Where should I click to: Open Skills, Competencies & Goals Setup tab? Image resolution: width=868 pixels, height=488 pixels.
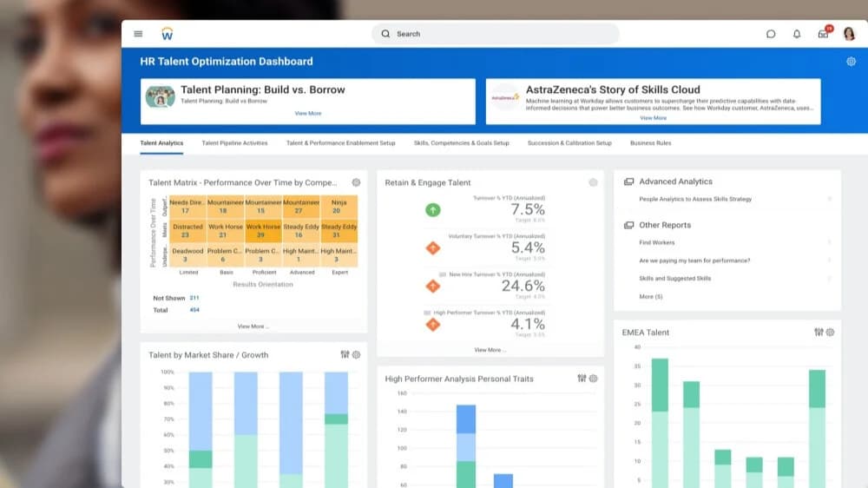[461, 143]
